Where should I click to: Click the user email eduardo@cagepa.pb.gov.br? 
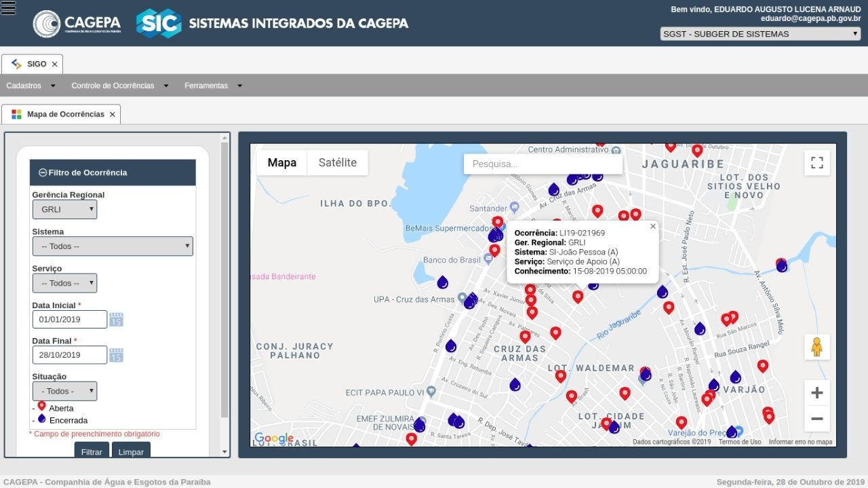click(x=810, y=18)
